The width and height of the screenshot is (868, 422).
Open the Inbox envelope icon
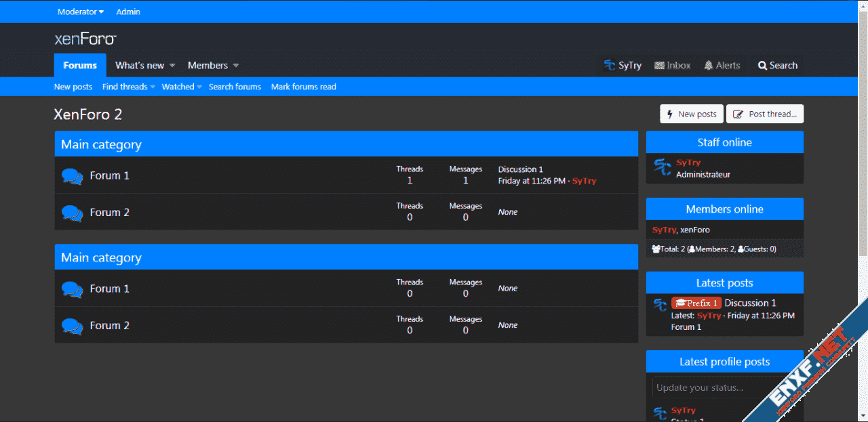point(659,66)
